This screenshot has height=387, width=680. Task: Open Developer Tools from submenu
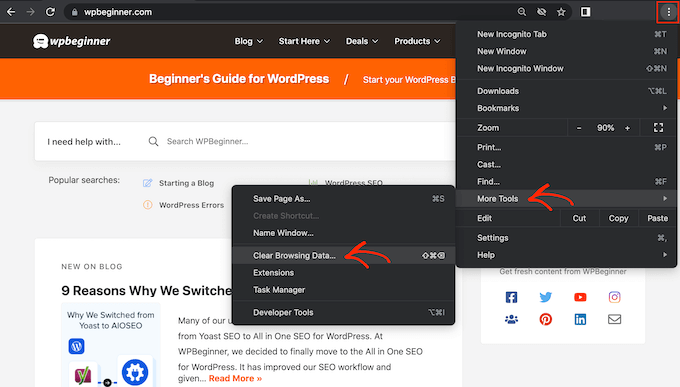click(x=343, y=312)
